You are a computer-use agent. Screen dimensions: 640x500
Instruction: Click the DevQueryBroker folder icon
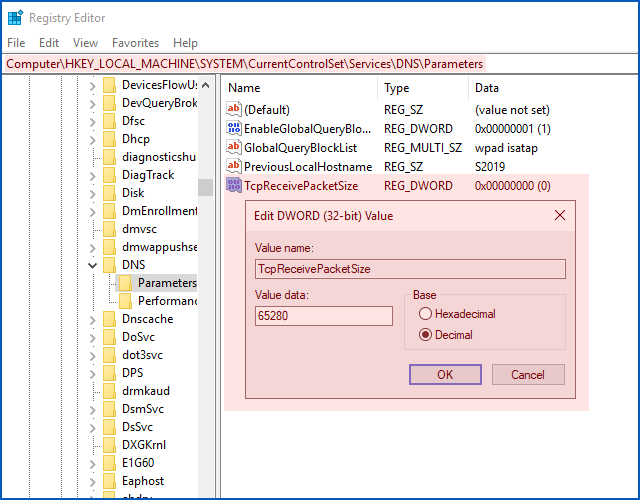click(109, 103)
